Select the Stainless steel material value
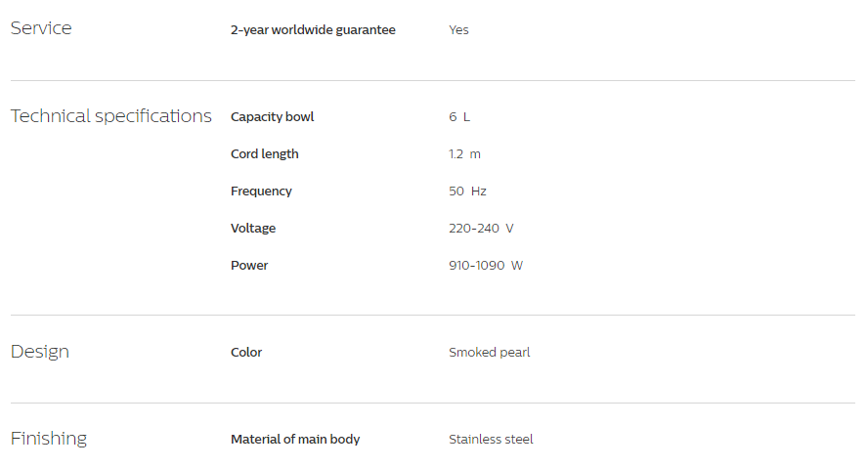The width and height of the screenshot is (868, 468). 491,440
